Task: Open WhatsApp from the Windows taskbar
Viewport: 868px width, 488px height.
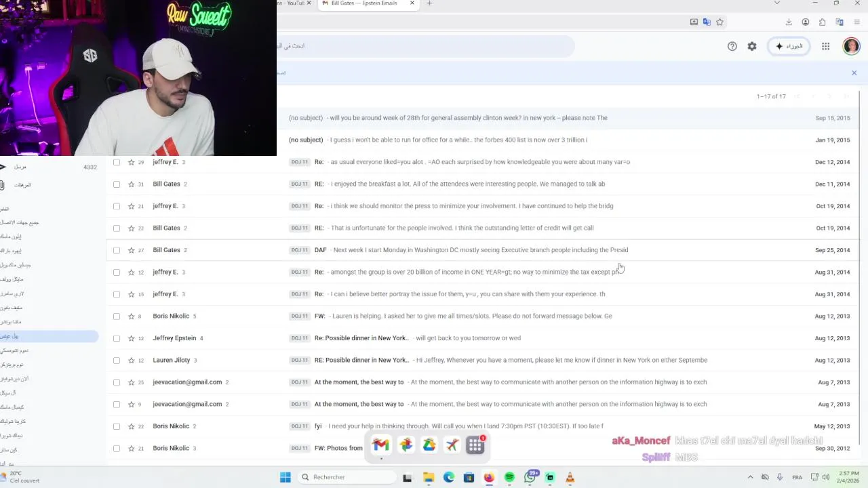Action: coord(530,477)
